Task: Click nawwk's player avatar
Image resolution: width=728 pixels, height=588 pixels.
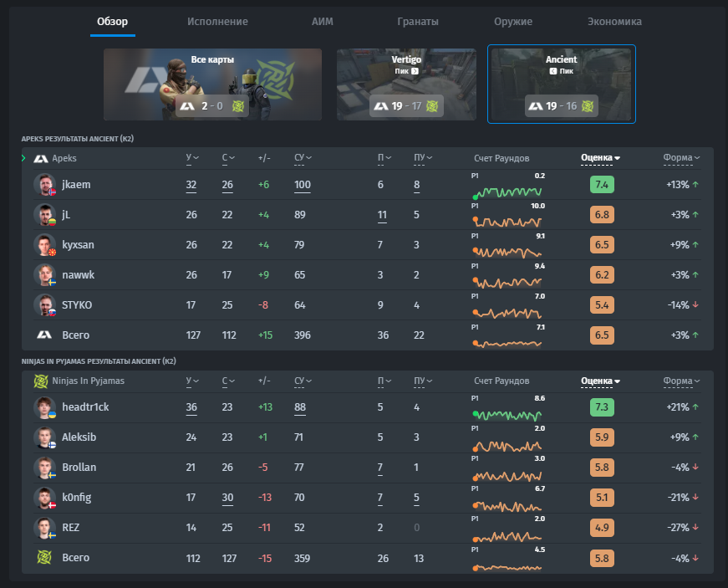Action: coord(44,275)
